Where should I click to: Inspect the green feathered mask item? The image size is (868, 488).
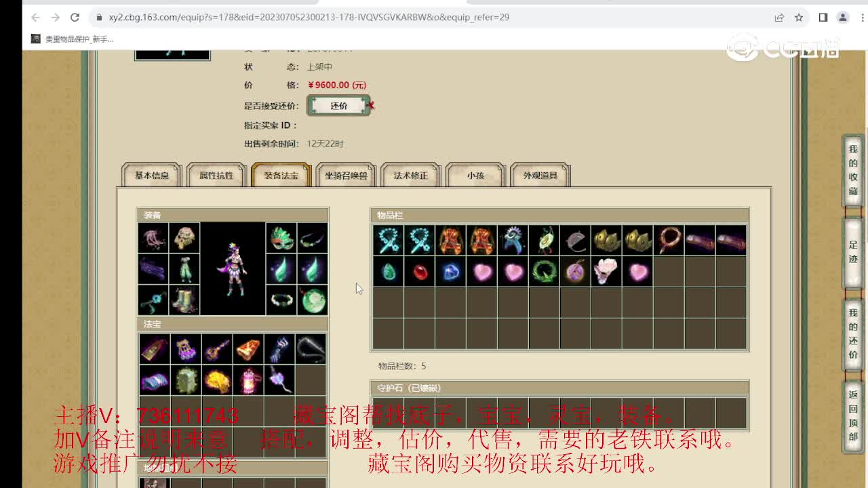[281, 238]
